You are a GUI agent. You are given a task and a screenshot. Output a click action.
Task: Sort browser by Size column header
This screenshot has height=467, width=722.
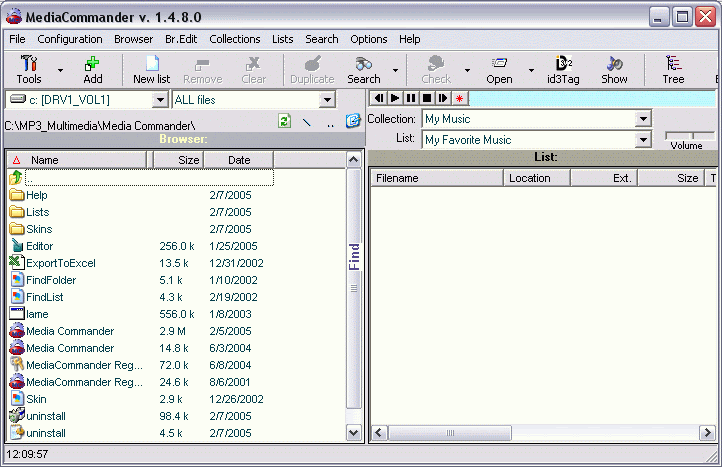coord(180,160)
